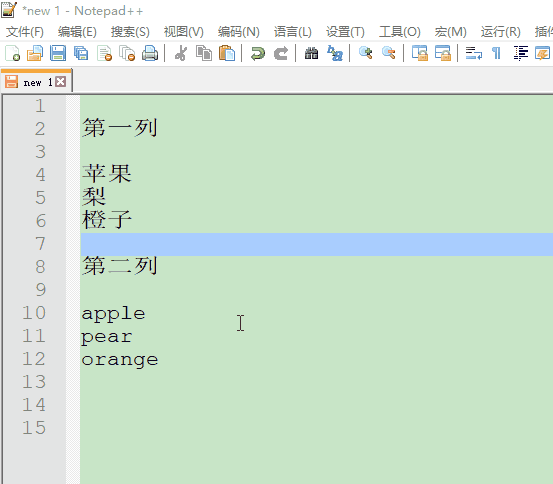Click the Print toolbar icon

click(x=150, y=54)
